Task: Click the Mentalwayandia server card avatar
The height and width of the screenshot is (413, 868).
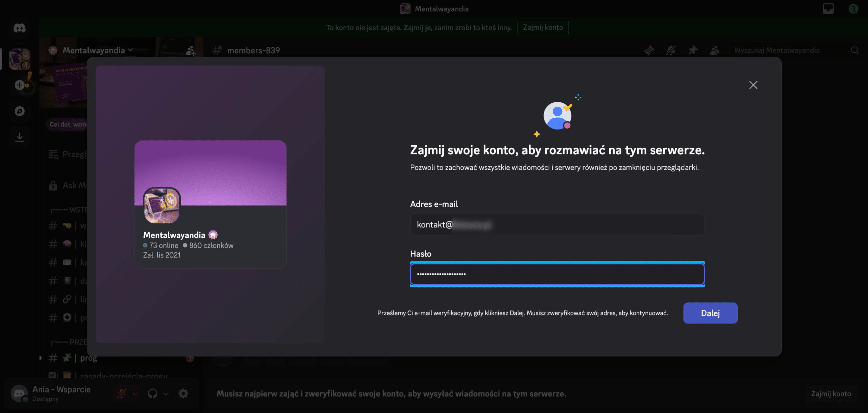Action: 162,205
